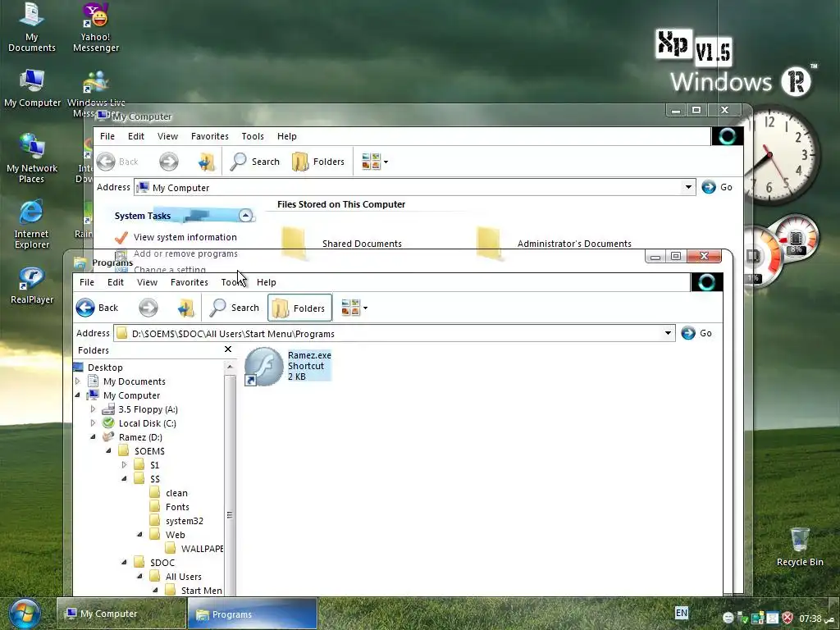Expand 3.5 Floppy (A:) tree node
The width and height of the screenshot is (840, 630).
pyautogui.click(x=94, y=409)
